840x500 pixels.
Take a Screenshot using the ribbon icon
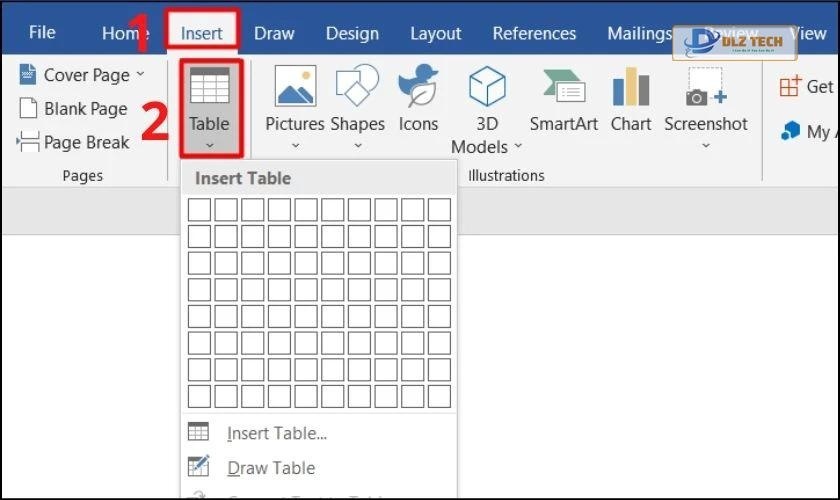pyautogui.click(x=705, y=88)
